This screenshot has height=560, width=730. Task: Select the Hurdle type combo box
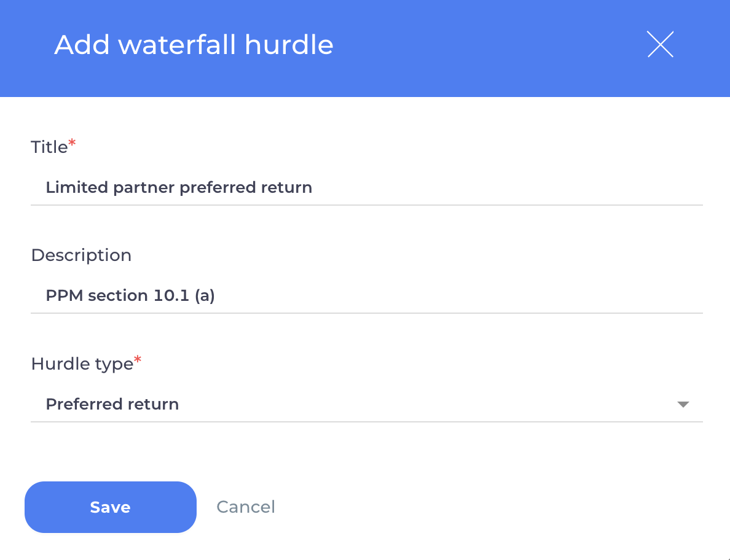pyautogui.click(x=369, y=404)
